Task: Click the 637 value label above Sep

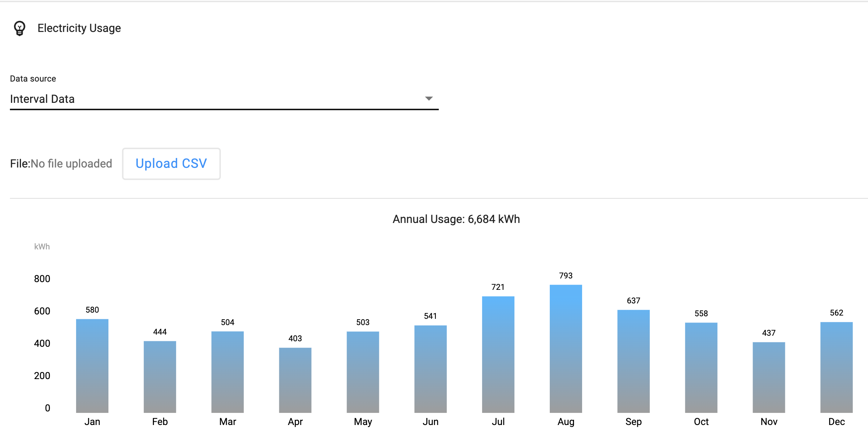Action: [633, 300]
